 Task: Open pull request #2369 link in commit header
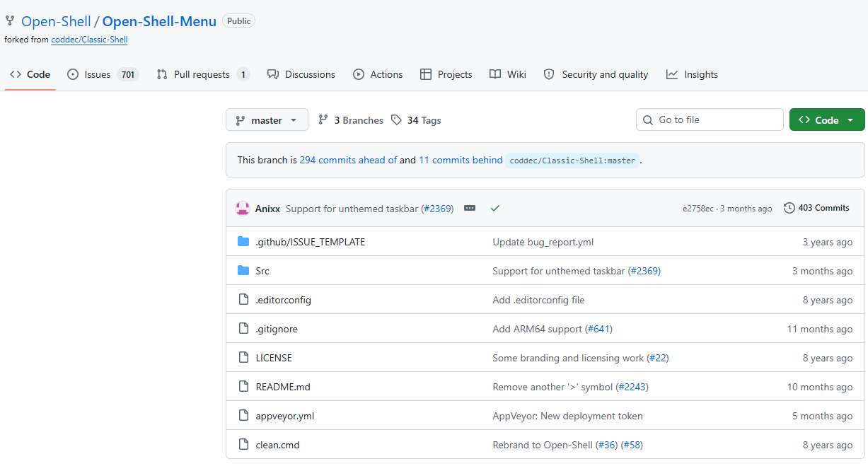[437, 209]
